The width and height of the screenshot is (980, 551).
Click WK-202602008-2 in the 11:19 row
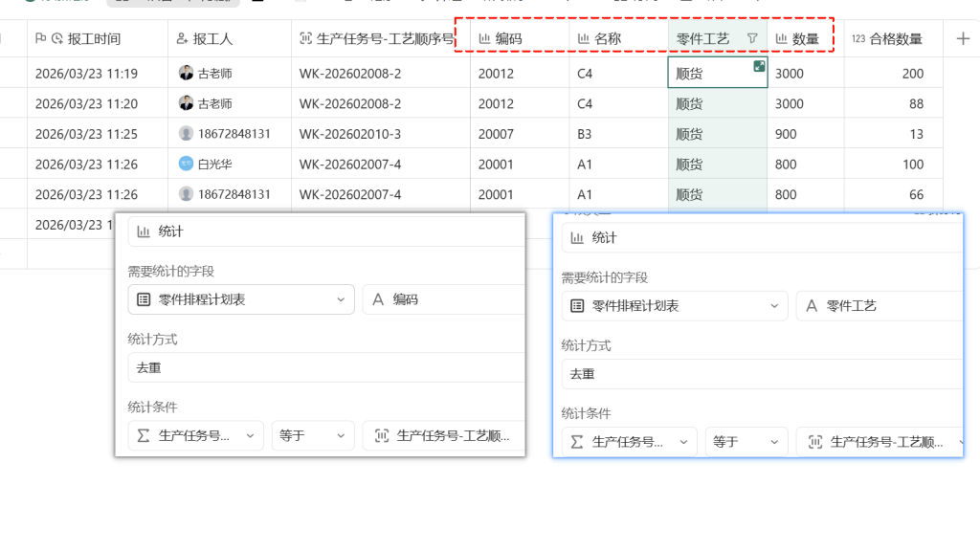click(x=381, y=73)
